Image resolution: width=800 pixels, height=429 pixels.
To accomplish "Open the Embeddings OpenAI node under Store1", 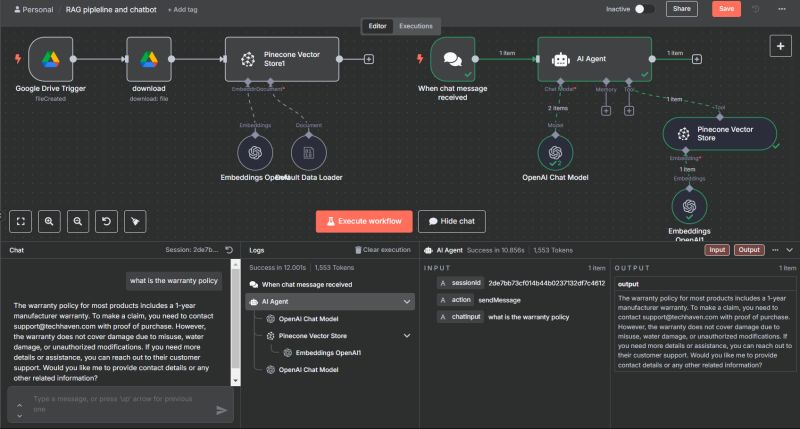I will point(255,153).
